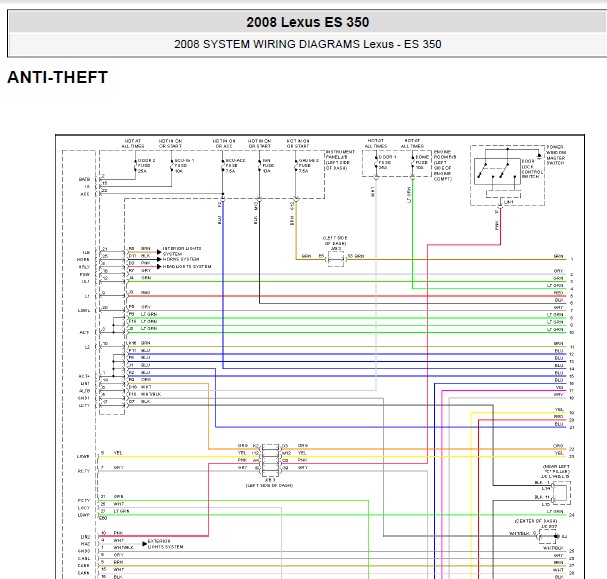Select the POWER WINDOW MASTER SWITCH label
The height and width of the screenshot is (579, 607).
point(556,155)
